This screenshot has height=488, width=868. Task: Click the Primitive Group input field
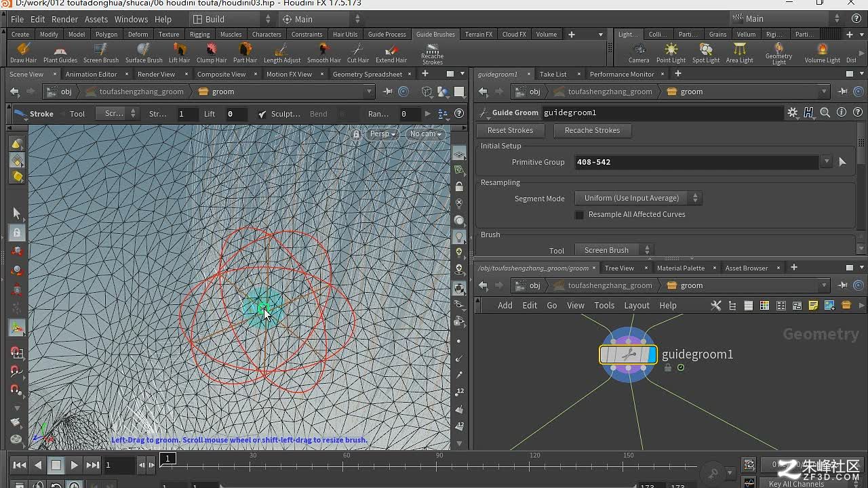click(697, 162)
